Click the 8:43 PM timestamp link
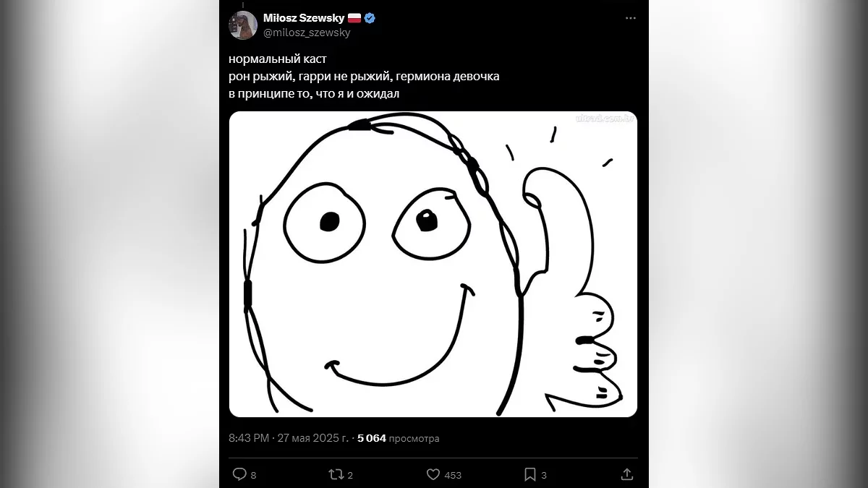The image size is (868, 488). [x=250, y=438]
